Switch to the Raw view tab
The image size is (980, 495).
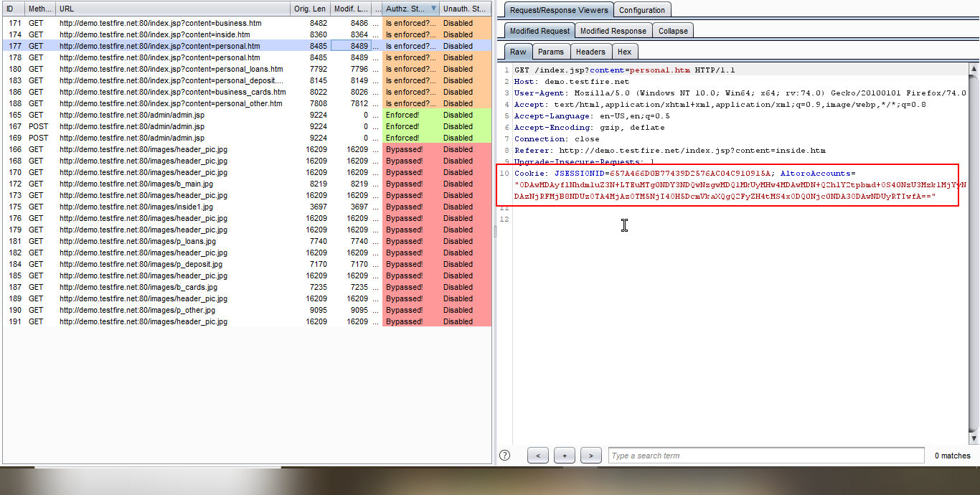(x=518, y=52)
